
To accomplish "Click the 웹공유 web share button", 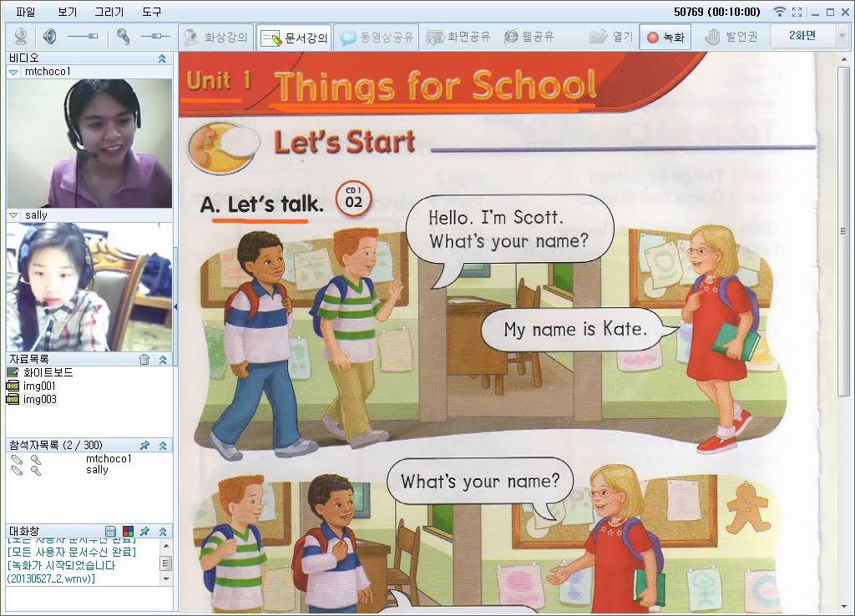I will coord(529,37).
